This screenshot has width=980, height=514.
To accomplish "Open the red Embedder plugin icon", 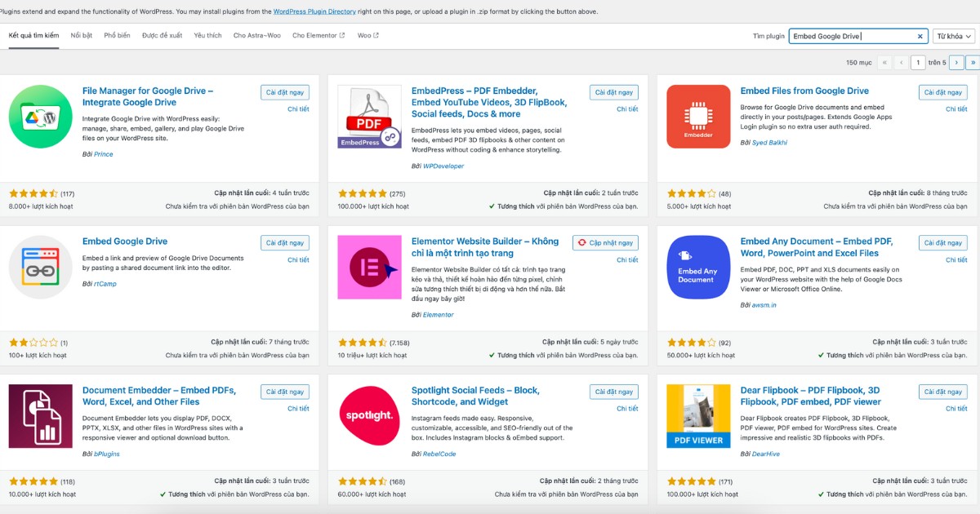I will coord(699,117).
